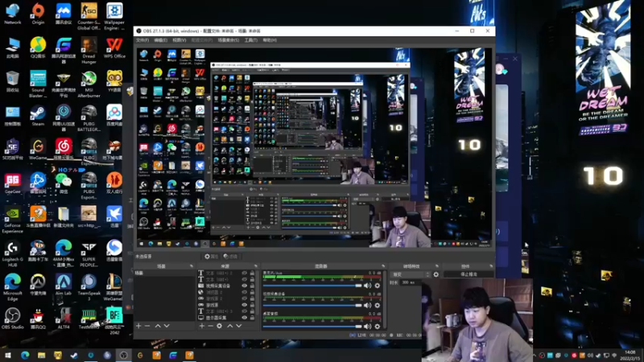Select the Steam desktop shortcut
Viewport: 644px width, 362px height.
[38, 115]
